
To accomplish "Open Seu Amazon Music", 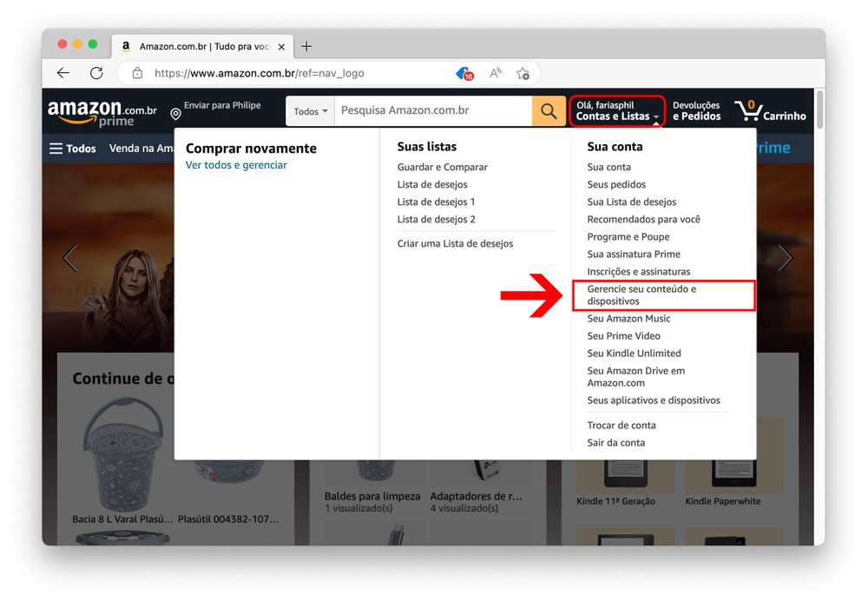I will tap(628, 319).
